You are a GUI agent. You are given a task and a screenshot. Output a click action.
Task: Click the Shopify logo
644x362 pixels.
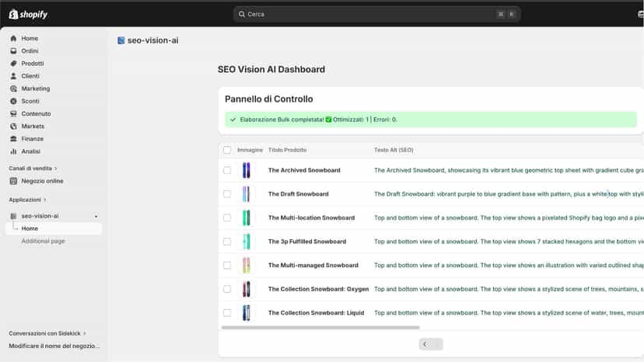click(x=28, y=14)
